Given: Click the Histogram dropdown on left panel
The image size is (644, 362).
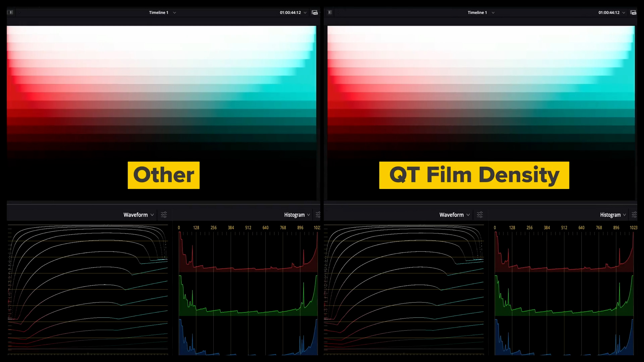Looking at the screenshot, I should [x=297, y=215].
